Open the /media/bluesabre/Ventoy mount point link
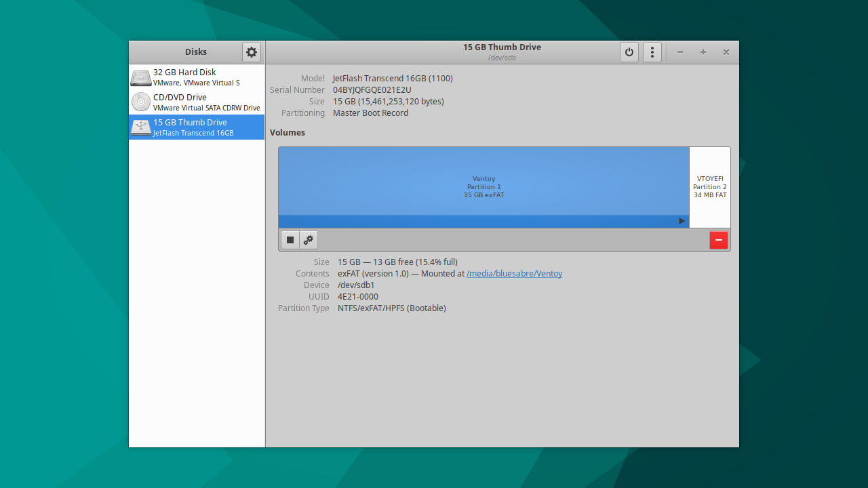The height and width of the screenshot is (488, 868). click(x=514, y=273)
